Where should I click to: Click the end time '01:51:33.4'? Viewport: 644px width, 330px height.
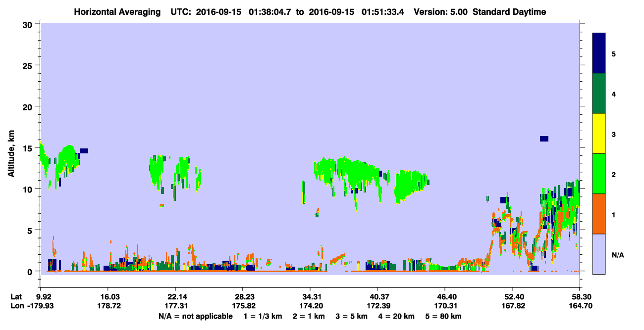(381, 12)
